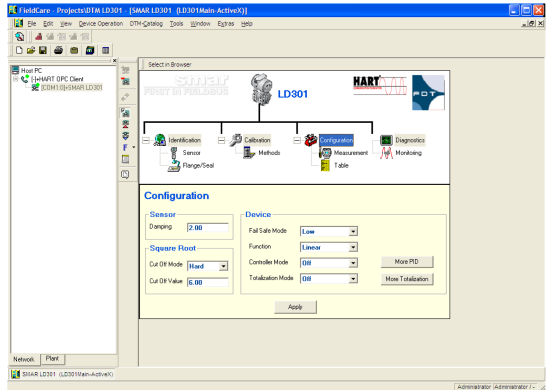
Task: Click vertical toolbar icon with red dash device
Action: coord(125,81)
